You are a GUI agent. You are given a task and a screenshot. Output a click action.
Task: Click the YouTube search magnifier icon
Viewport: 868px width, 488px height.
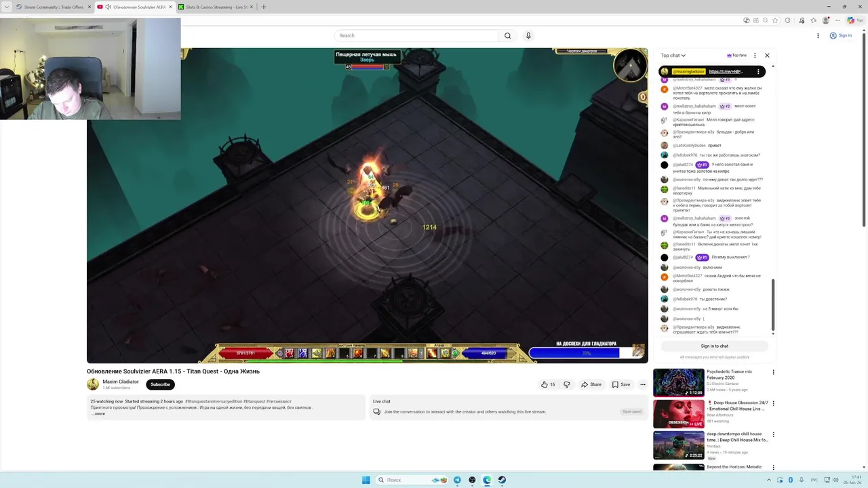coord(507,35)
